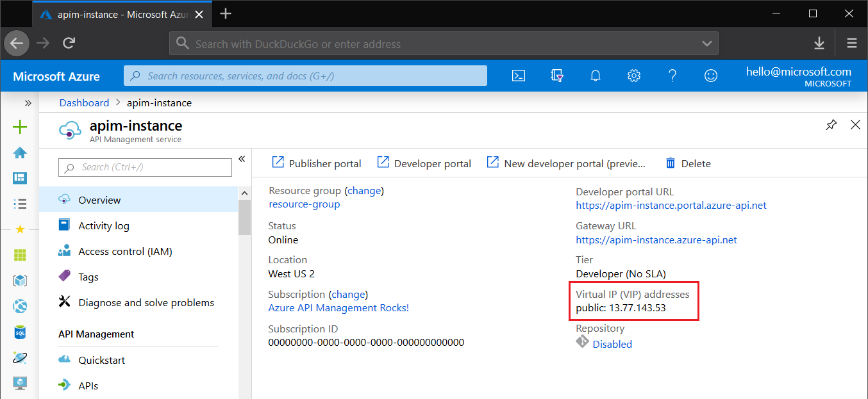868x399 pixels.
Task: Open the Developer portal button
Action: [424, 163]
